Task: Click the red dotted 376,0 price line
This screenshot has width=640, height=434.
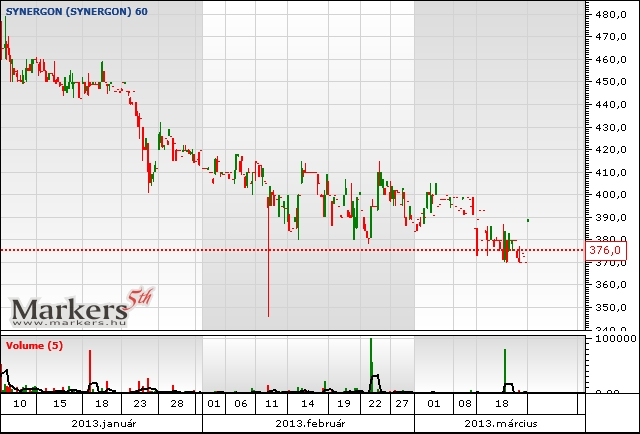Action: (x=293, y=250)
